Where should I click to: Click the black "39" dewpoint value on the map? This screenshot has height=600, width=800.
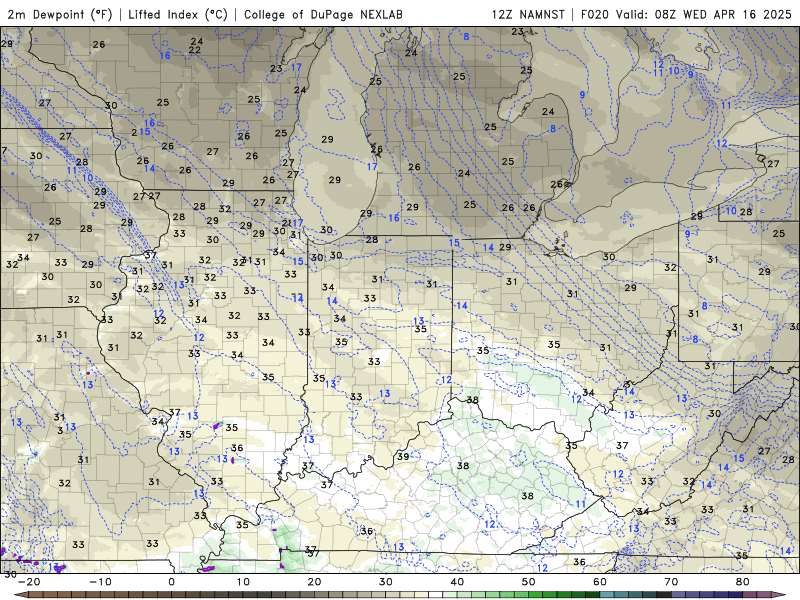(403, 456)
